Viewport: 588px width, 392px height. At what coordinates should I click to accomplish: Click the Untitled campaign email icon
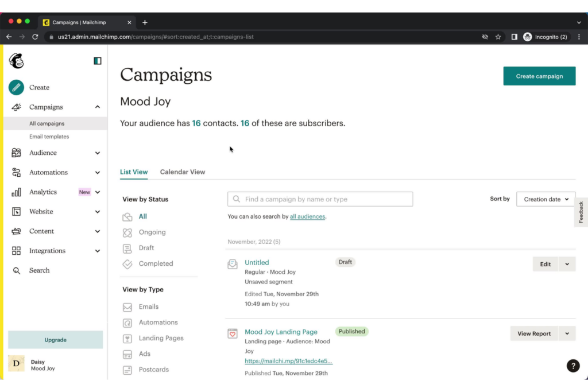coord(233,264)
